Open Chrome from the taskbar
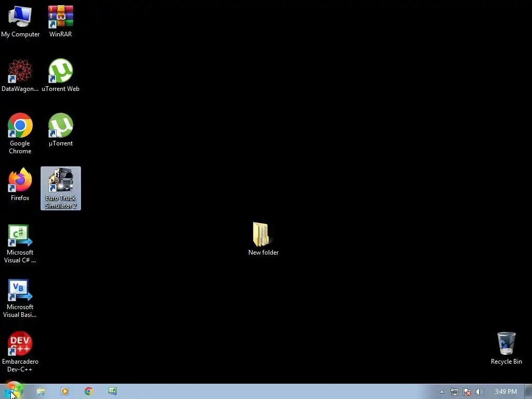 [x=89, y=392]
